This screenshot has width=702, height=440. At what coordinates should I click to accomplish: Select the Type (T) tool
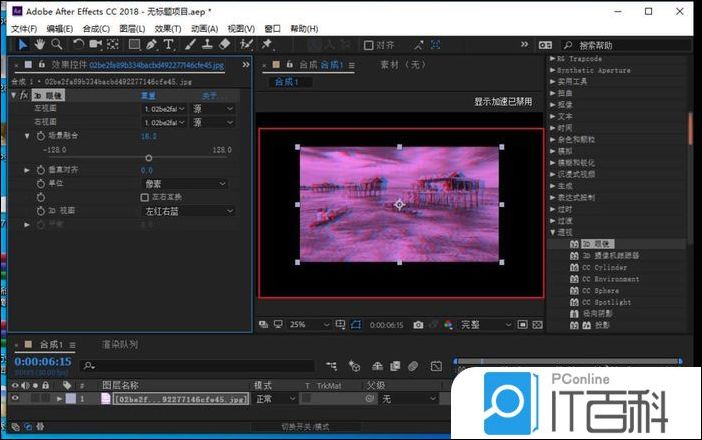pyautogui.click(x=169, y=44)
